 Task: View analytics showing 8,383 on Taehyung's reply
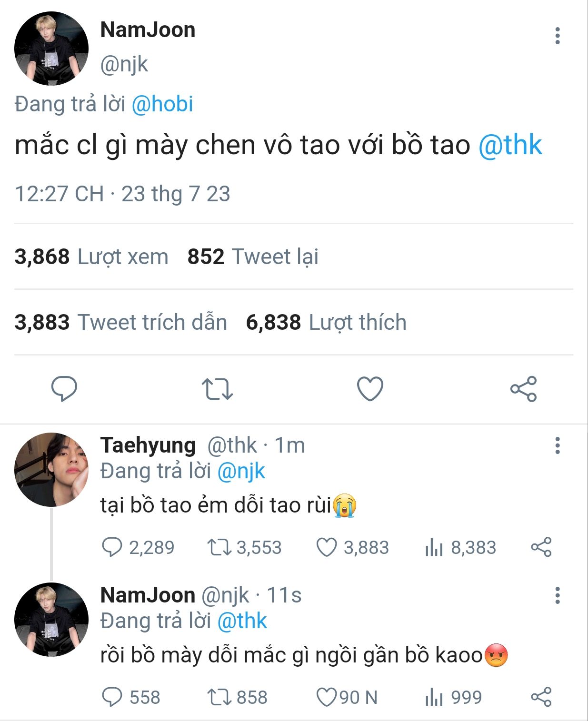tap(434, 547)
